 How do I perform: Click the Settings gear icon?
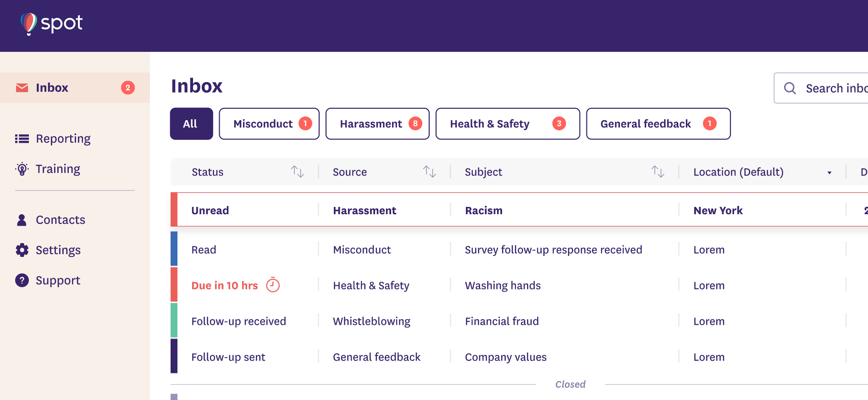click(x=22, y=250)
